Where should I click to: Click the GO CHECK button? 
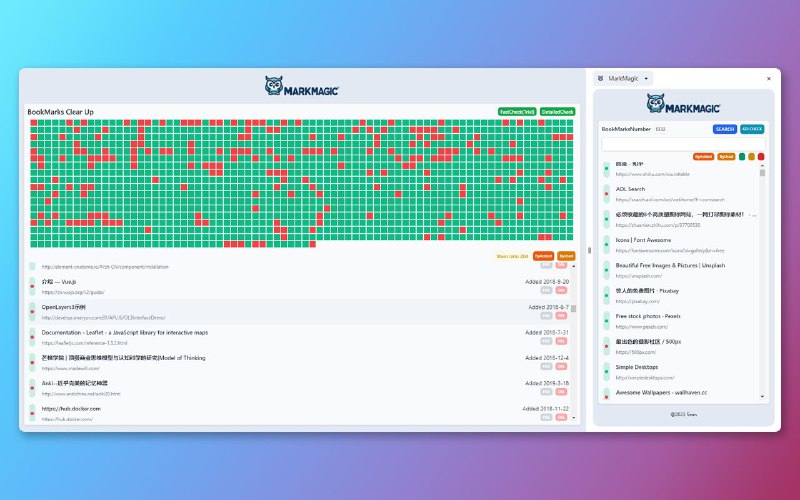pos(752,129)
